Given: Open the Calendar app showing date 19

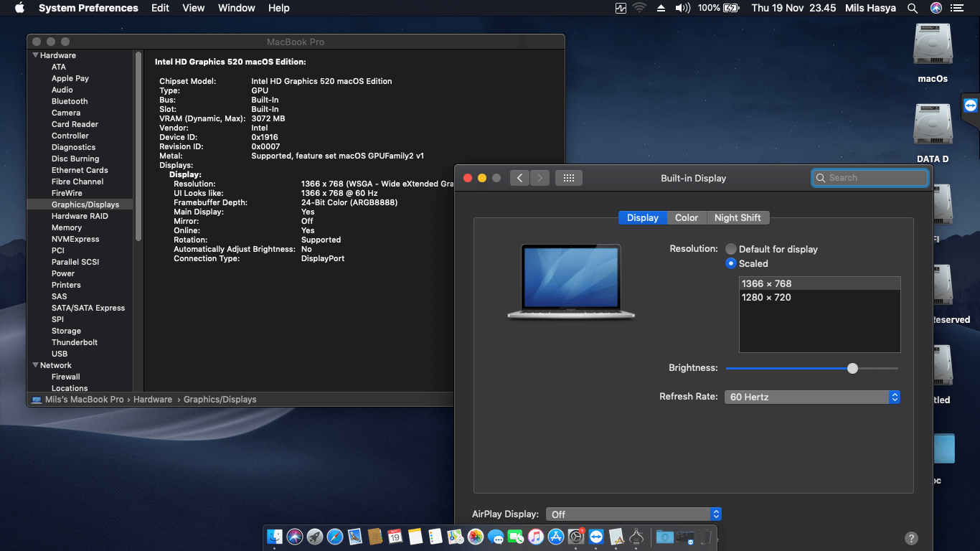Looking at the screenshot, I should coord(395,537).
